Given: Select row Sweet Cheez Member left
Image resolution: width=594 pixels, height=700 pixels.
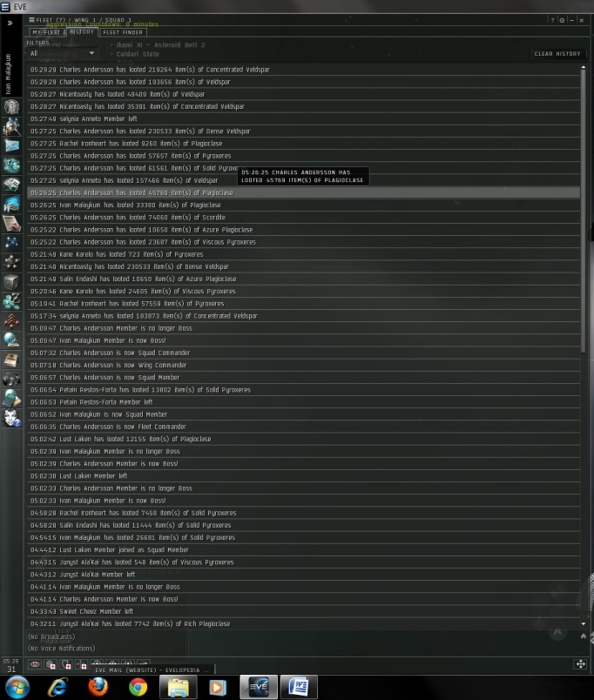Looking at the screenshot, I should (x=303, y=611).
